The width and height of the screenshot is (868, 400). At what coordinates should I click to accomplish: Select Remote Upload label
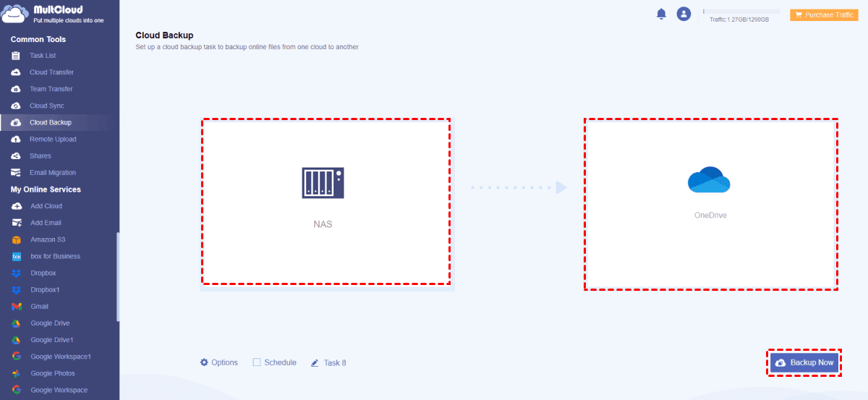coord(53,139)
